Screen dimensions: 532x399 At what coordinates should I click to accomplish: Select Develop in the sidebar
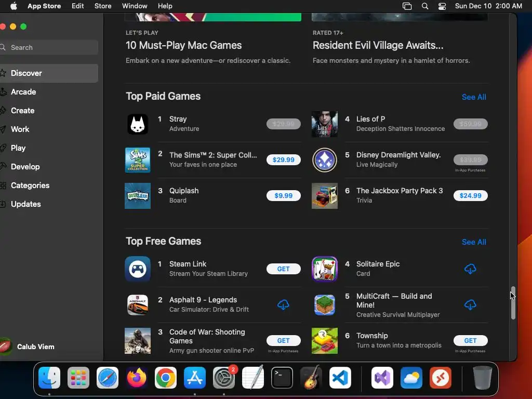49,167
